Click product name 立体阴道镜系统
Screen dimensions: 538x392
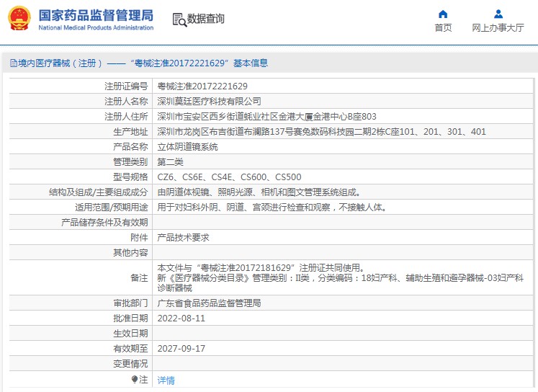click(x=187, y=146)
